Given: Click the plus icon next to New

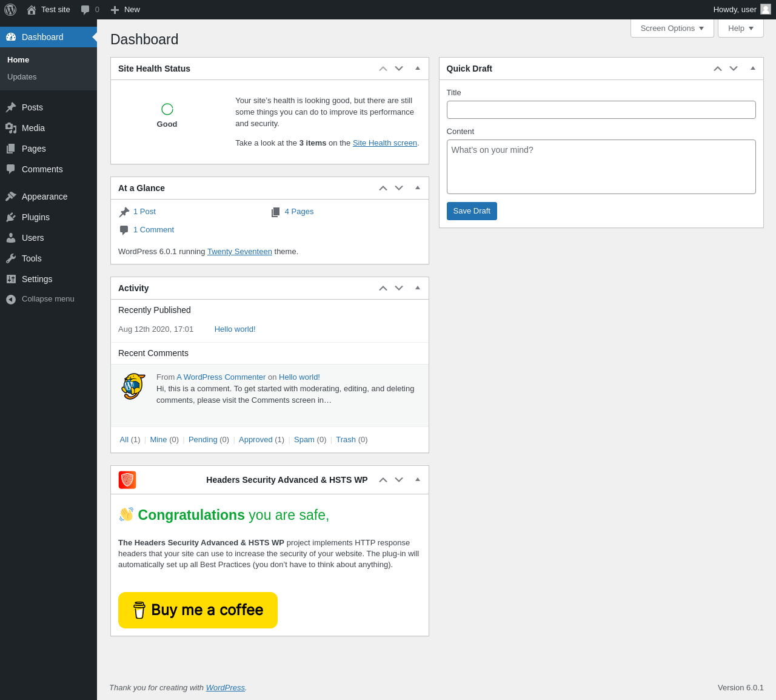Looking at the screenshot, I should [115, 10].
